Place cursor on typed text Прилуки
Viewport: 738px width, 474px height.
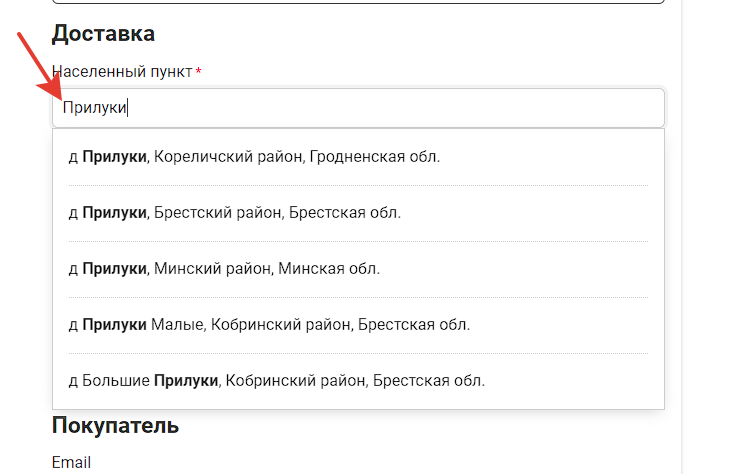95,108
